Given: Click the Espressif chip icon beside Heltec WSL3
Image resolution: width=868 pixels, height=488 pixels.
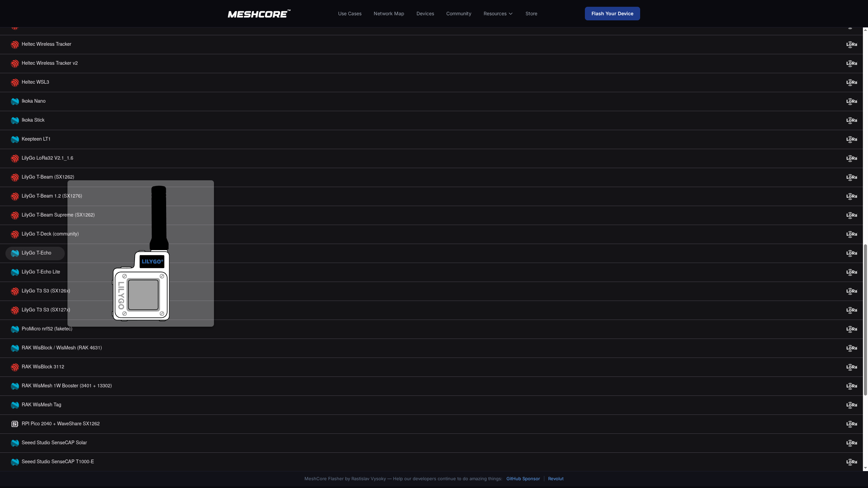Looking at the screenshot, I should 15,82.
